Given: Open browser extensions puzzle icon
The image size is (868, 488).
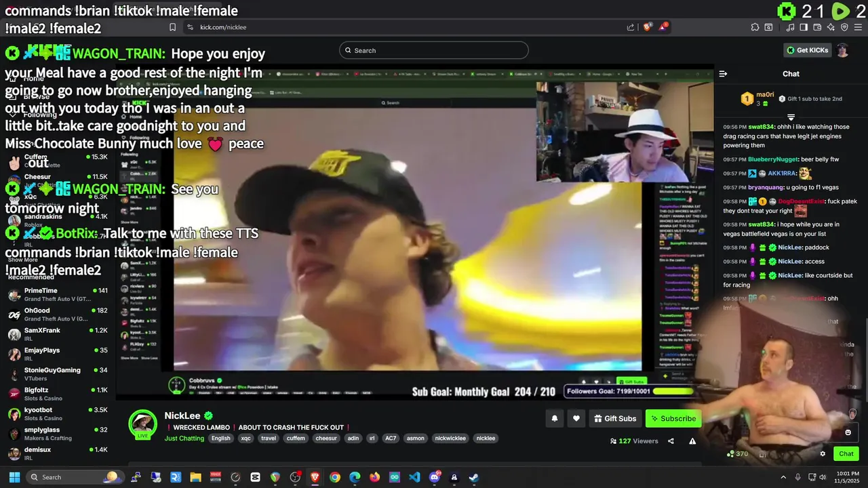Looking at the screenshot, I should point(755,27).
